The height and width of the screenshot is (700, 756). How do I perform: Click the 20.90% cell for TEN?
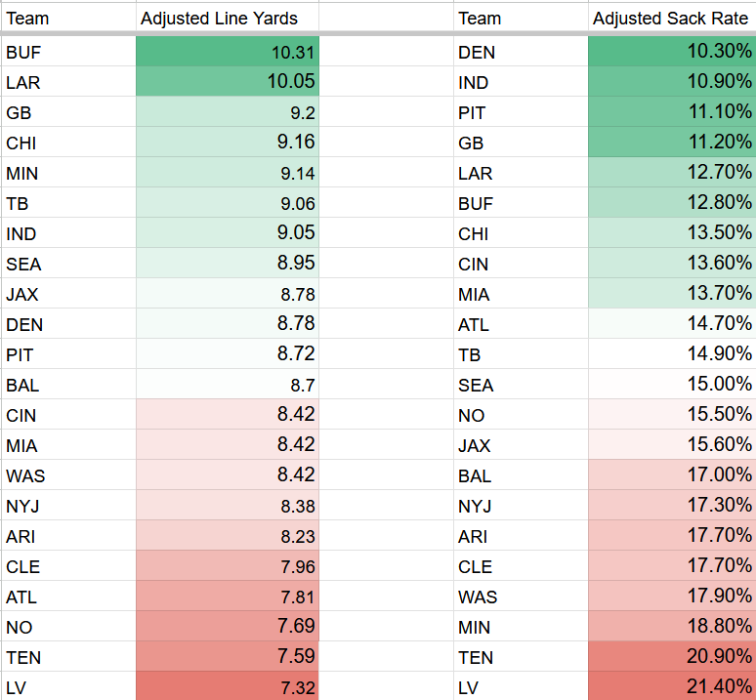[x=672, y=657]
